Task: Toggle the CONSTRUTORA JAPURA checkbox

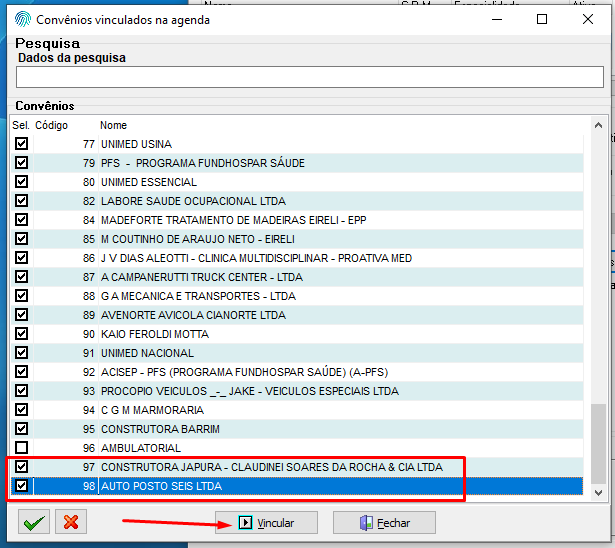Action: coord(22,467)
